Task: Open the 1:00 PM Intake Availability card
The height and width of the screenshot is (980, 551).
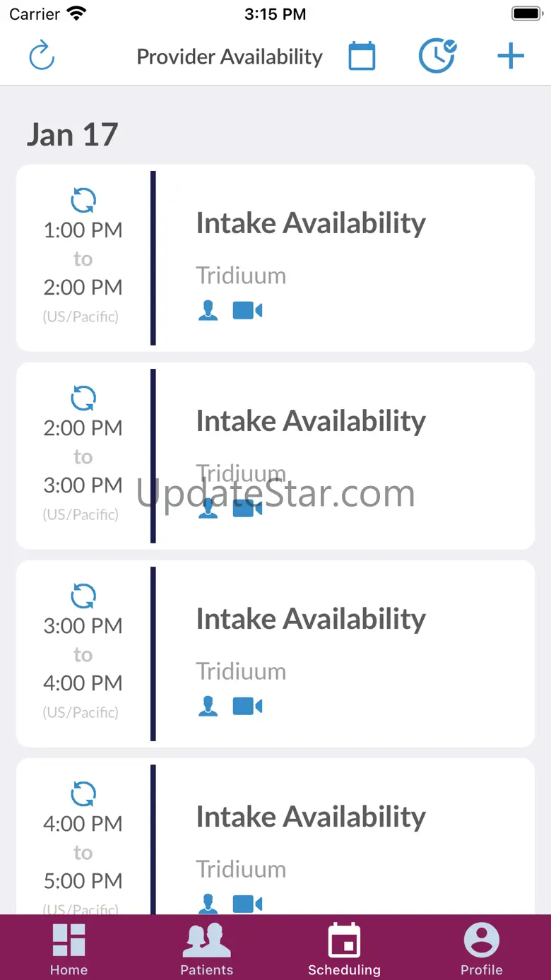Action: click(x=339, y=258)
